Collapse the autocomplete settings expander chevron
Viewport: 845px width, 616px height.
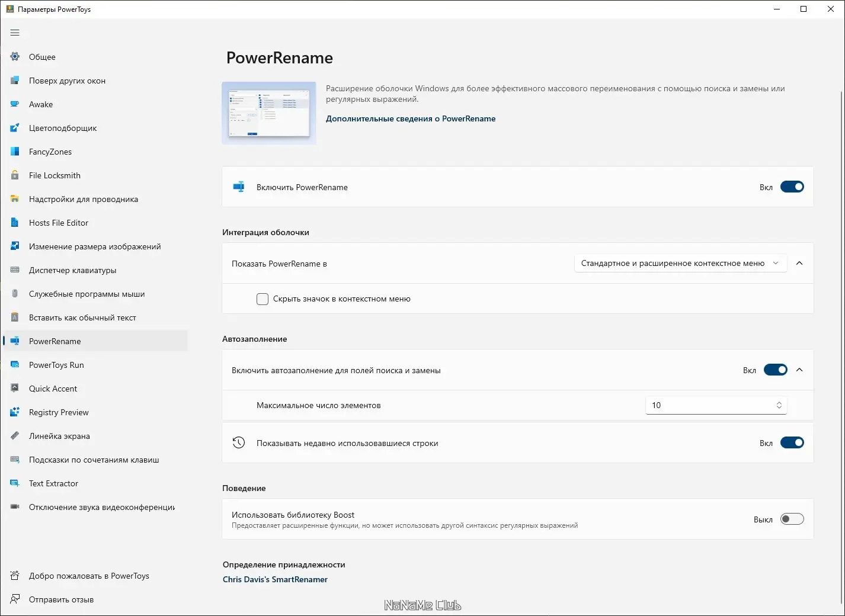tap(799, 370)
